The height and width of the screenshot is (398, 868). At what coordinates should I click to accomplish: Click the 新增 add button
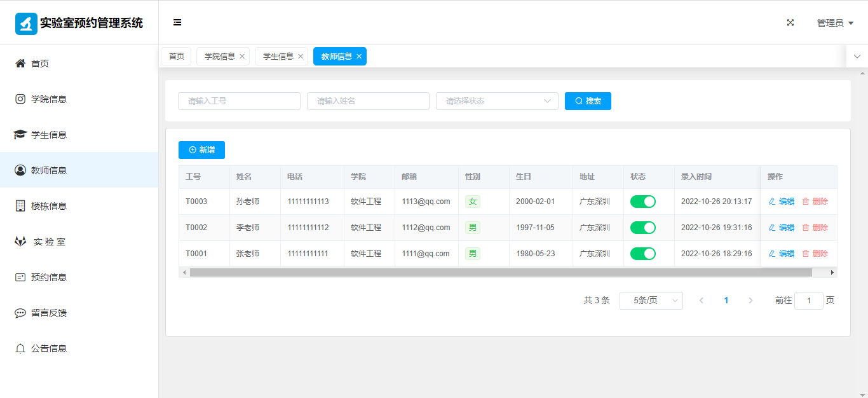tap(201, 150)
